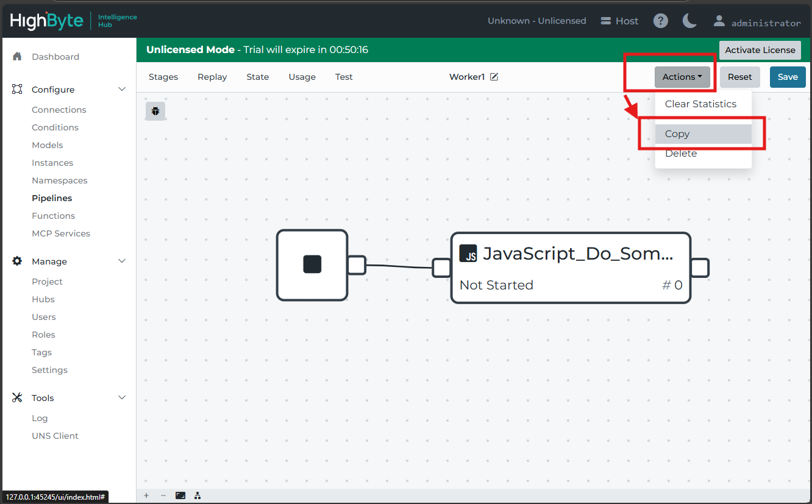Image resolution: width=812 pixels, height=504 pixels.
Task: Select the pipeline trigger stop-square node
Action: 312,264
